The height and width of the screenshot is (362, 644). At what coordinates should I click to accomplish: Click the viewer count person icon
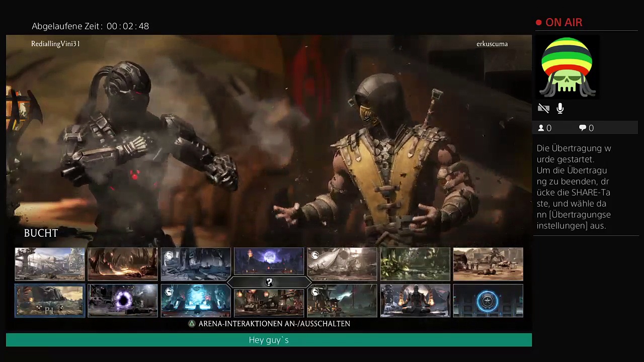tap(541, 128)
